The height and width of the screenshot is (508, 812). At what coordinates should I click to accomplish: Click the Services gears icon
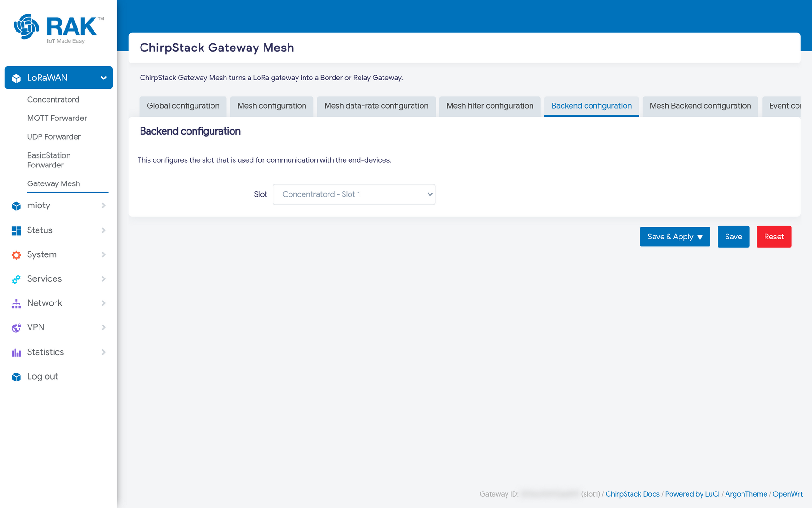pos(16,279)
